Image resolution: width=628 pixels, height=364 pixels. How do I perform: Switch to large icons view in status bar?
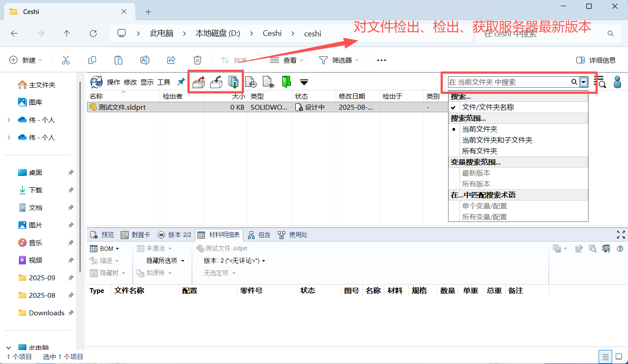(619, 357)
